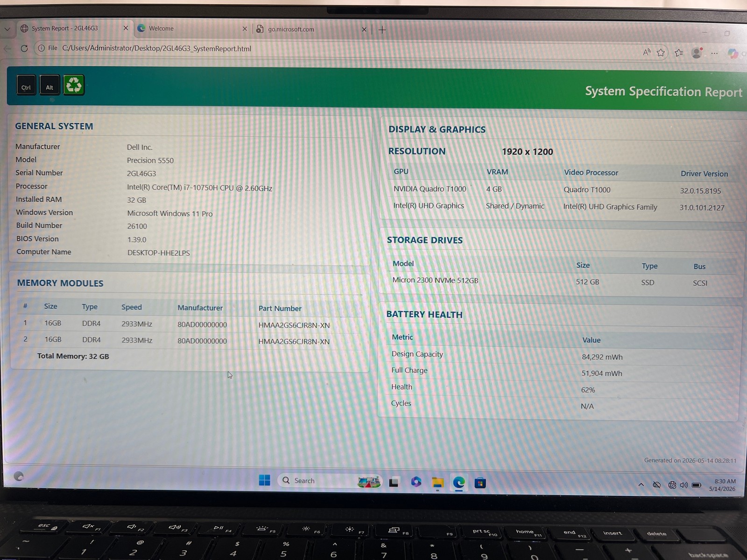Reload the page with the refresh icon
The image size is (747, 560).
(24, 48)
